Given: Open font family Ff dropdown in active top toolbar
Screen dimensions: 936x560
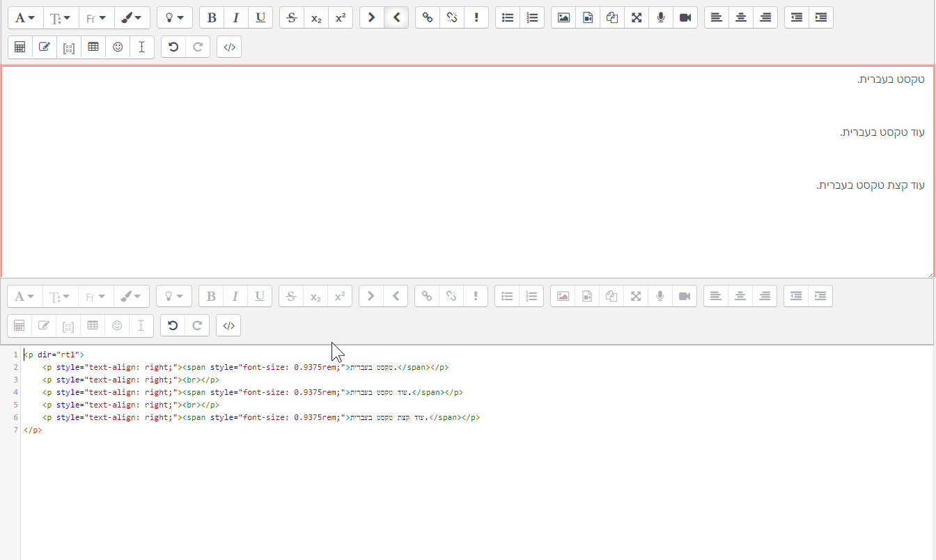Looking at the screenshot, I should 96,17.
